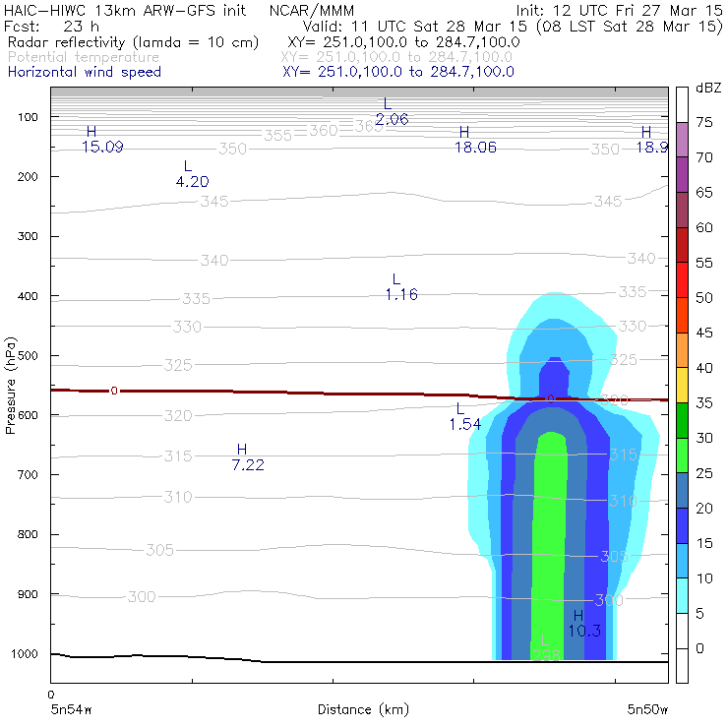Click 'Init: 12 UTC Fri 27 Mar 15' text
This screenshot has width=728, height=728.
619,11
